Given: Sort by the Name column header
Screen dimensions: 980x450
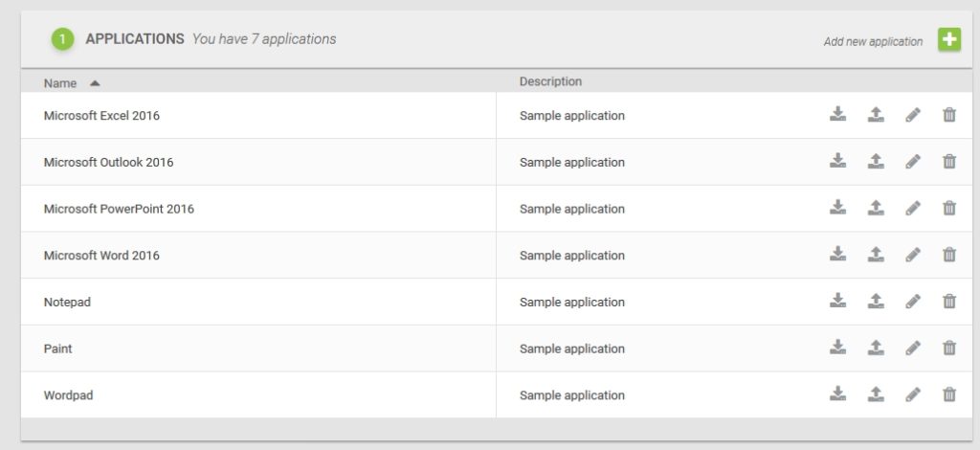Looking at the screenshot, I should coord(60,83).
